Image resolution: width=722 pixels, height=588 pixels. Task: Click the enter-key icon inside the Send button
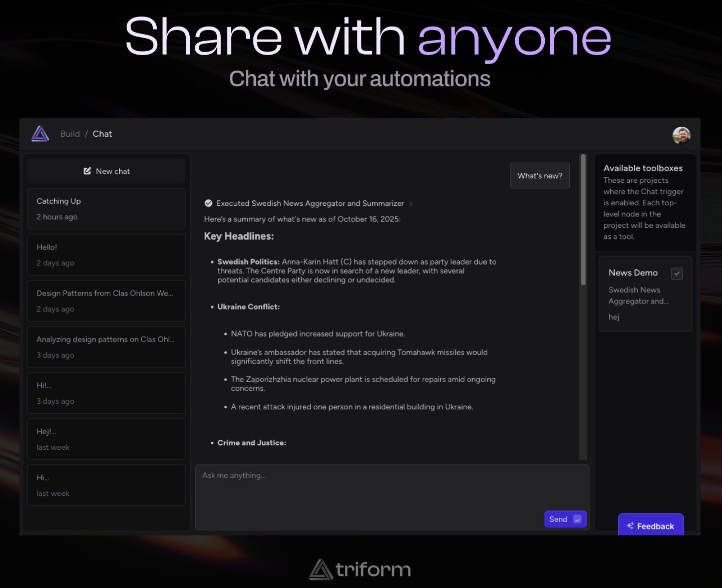[x=577, y=519]
